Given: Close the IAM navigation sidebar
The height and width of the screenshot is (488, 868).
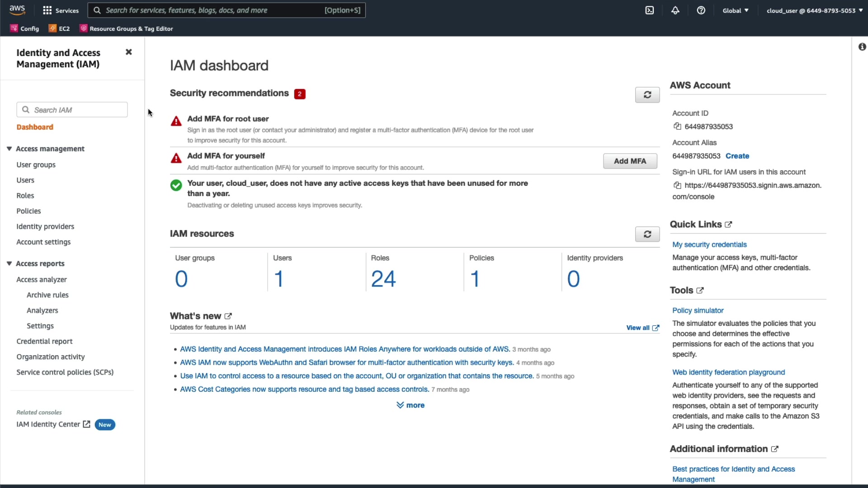Looking at the screenshot, I should 128,52.
